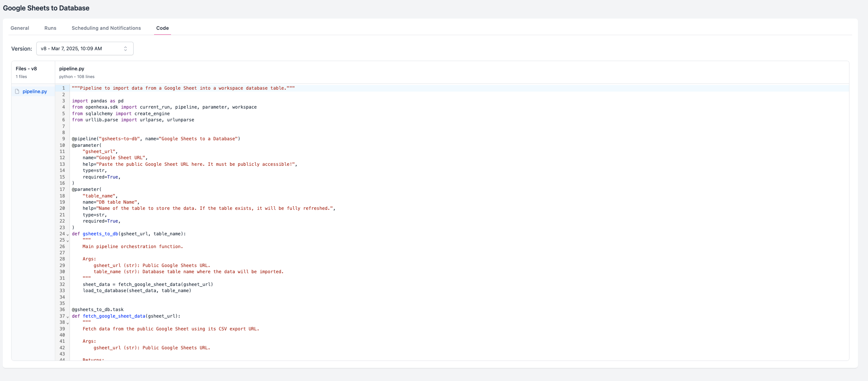Open the Scheduling and Notifications tab
This screenshot has width=868, height=381.
click(106, 28)
